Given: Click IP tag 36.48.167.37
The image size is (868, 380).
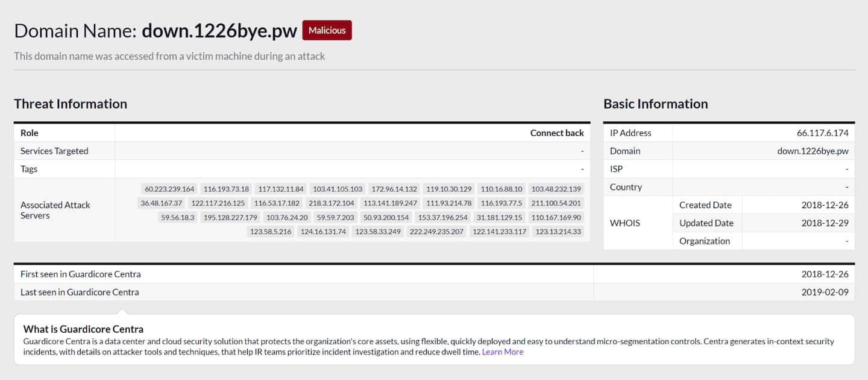Looking at the screenshot, I should pyautogui.click(x=162, y=203).
